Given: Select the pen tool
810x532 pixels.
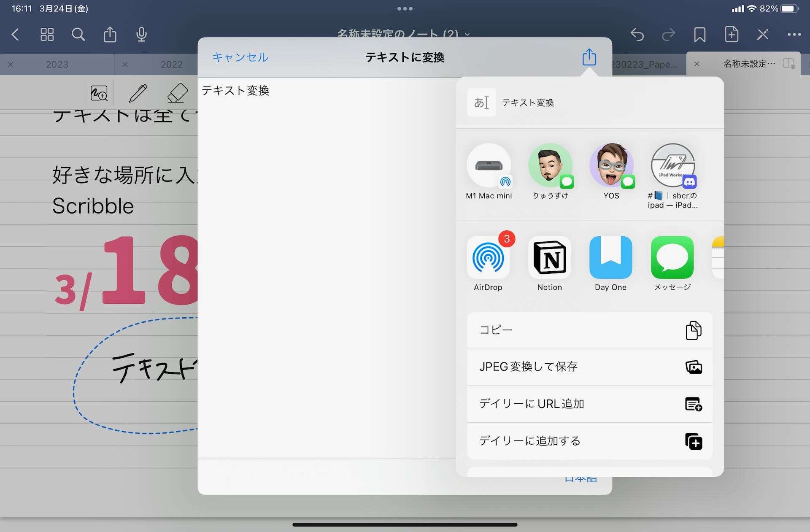Looking at the screenshot, I should click(x=138, y=93).
